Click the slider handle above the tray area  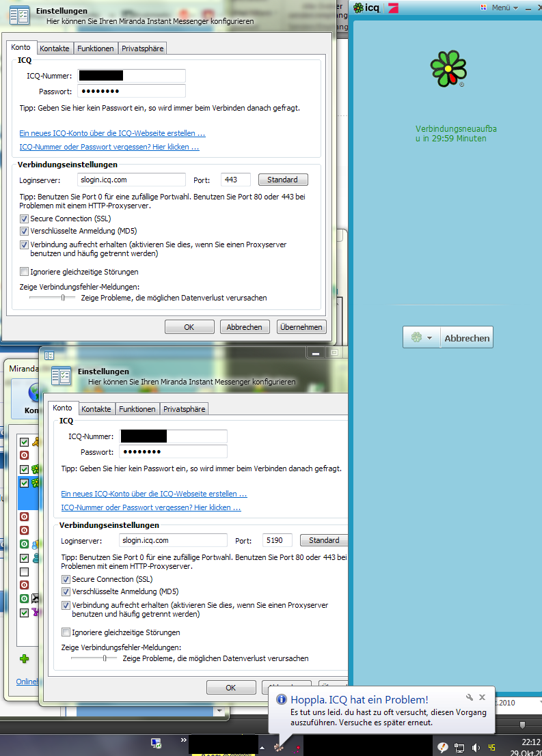[521, 725]
